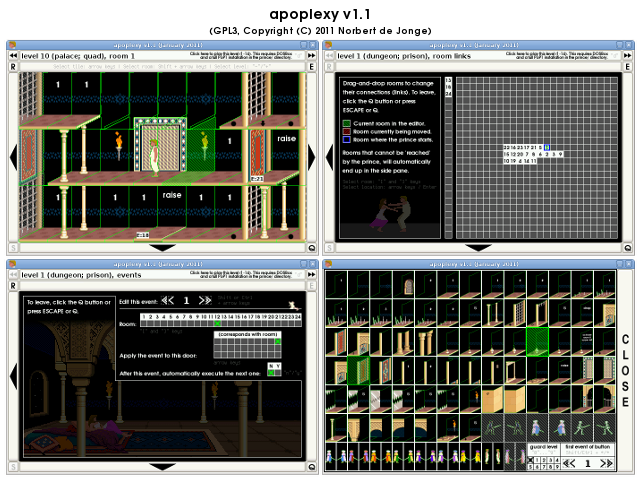Click left arrow in events window
The width and height of the screenshot is (640, 480).
13,376
